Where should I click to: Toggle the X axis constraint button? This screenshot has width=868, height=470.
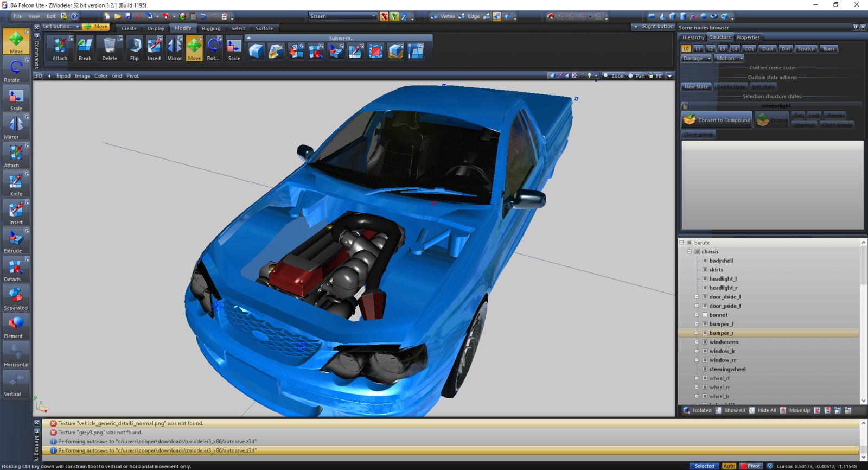(x=384, y=17)
